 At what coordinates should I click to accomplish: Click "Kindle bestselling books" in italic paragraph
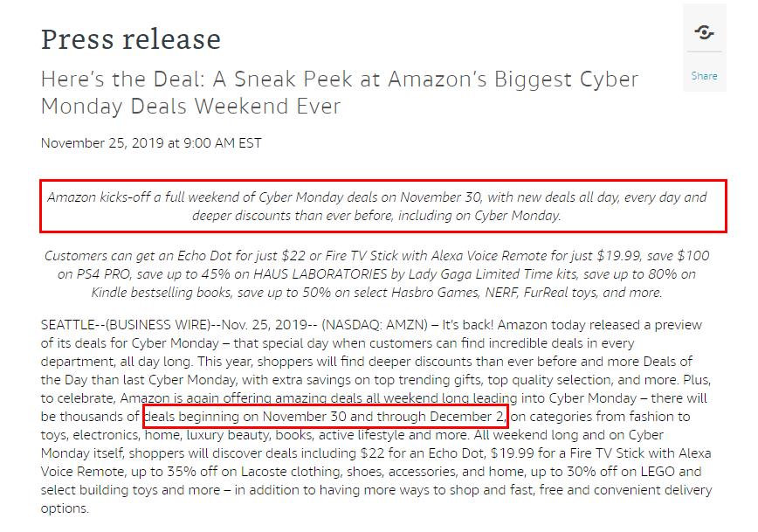coord(161,293)
